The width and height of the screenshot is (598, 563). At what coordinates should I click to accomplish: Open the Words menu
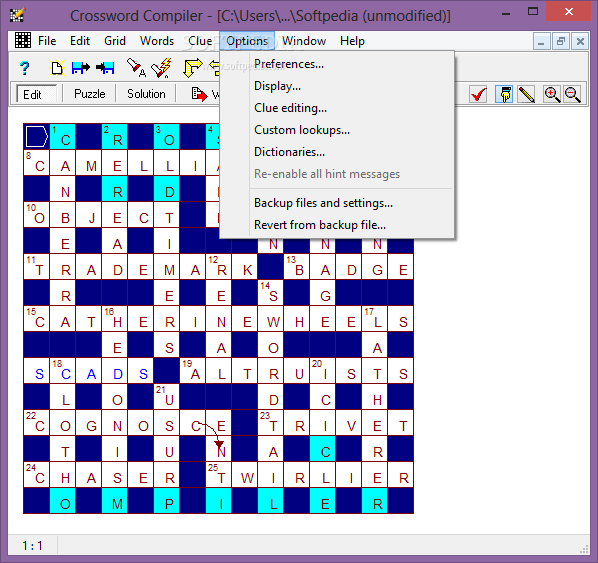click(157, 41)
